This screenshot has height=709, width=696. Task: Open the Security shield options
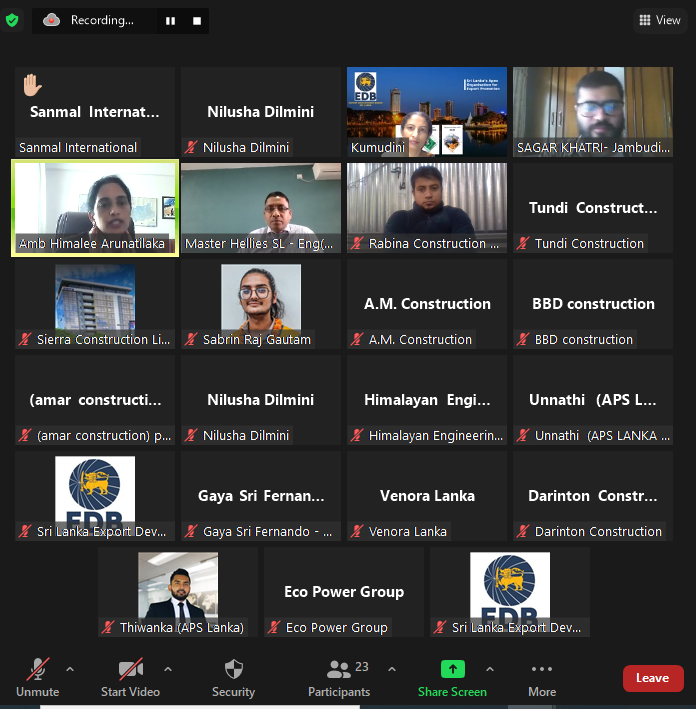pos(234,677)
